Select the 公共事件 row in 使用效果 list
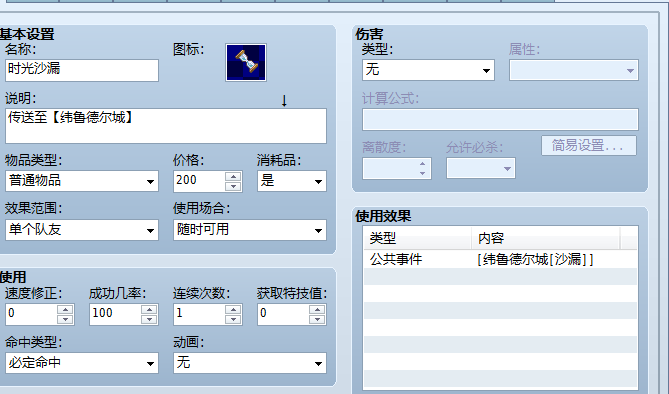 pos(500,259)
